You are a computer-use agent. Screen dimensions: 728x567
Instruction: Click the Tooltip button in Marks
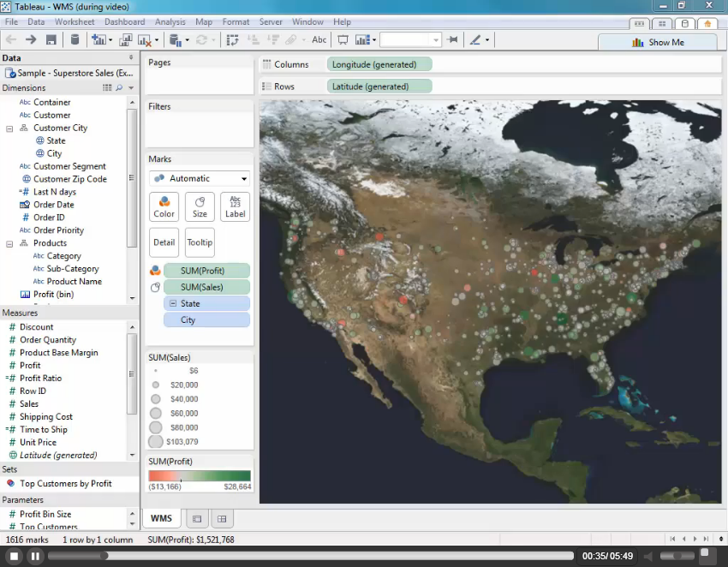pos(200,242)
